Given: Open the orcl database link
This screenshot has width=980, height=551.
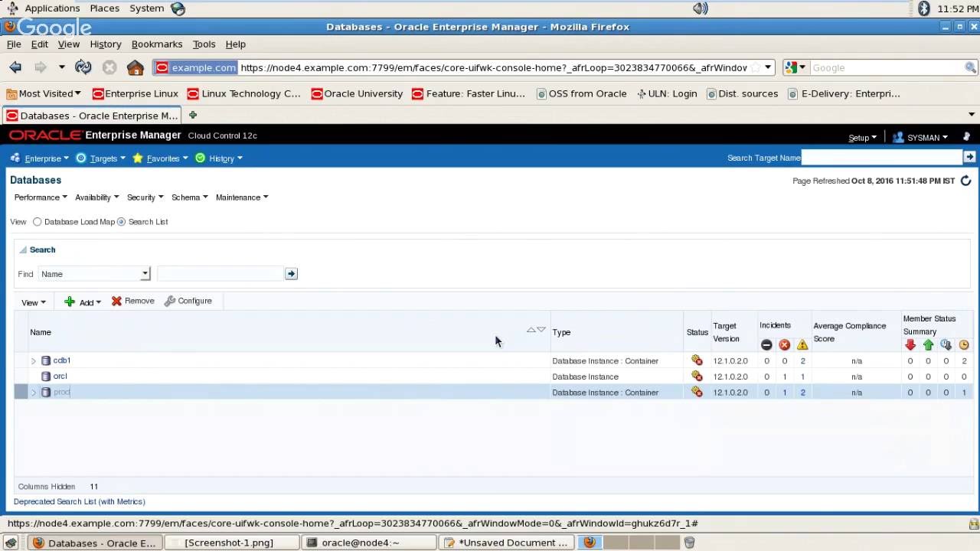Looking at the screenshot, I should pos(60,376).
